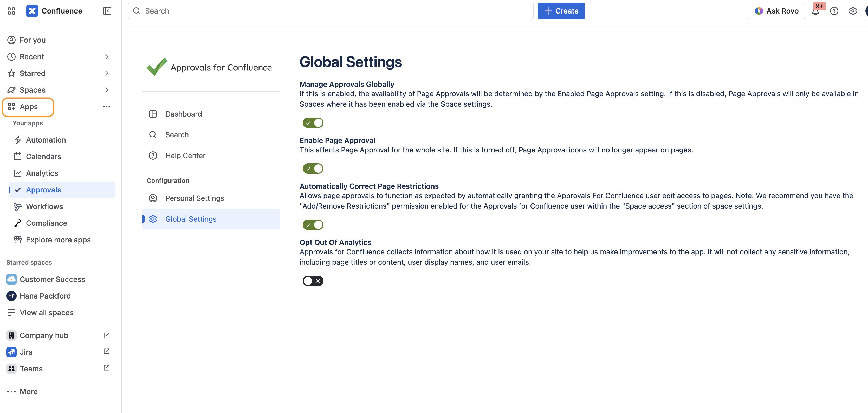
Task: Click the Jira logo icon
Action: (11, 352)
